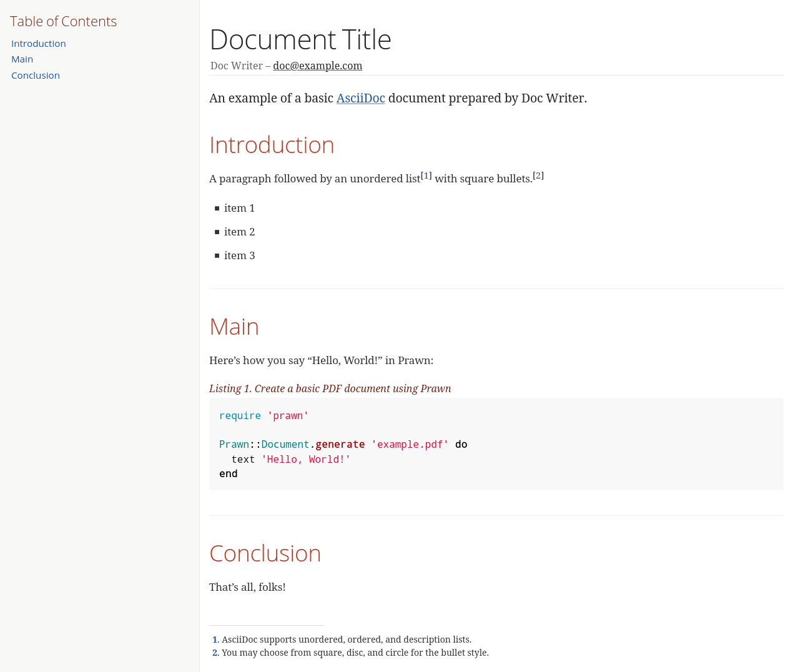Click footnote number 2 at page bottom
The height and width of the screenshot is (672, 793).
click(215, 653)
